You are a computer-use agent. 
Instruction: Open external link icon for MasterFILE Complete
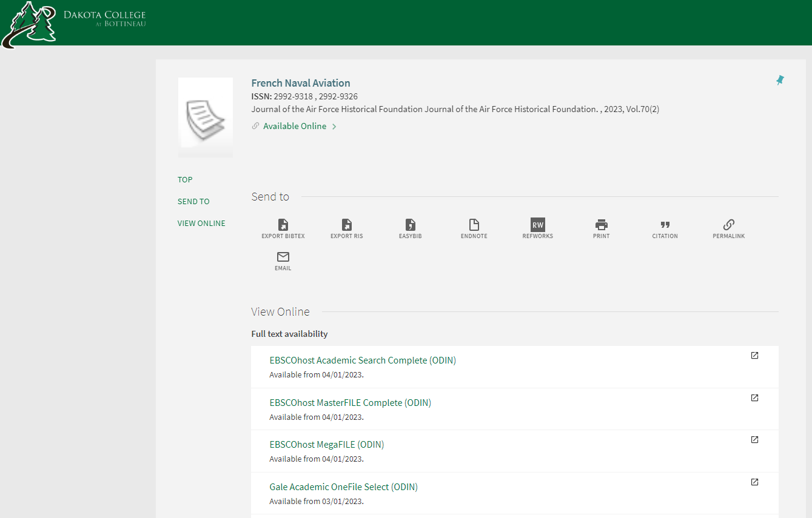[754, 398]
